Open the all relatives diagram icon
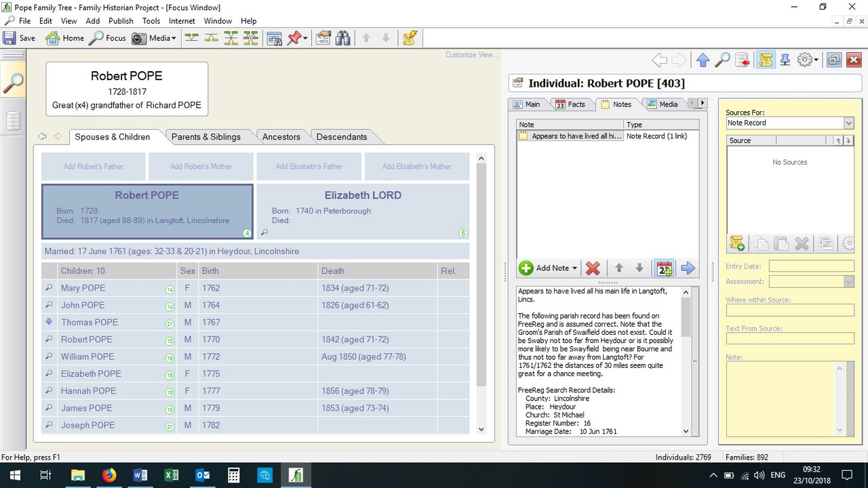The height and width of the screenshot is (488, 868). point(251,38)
